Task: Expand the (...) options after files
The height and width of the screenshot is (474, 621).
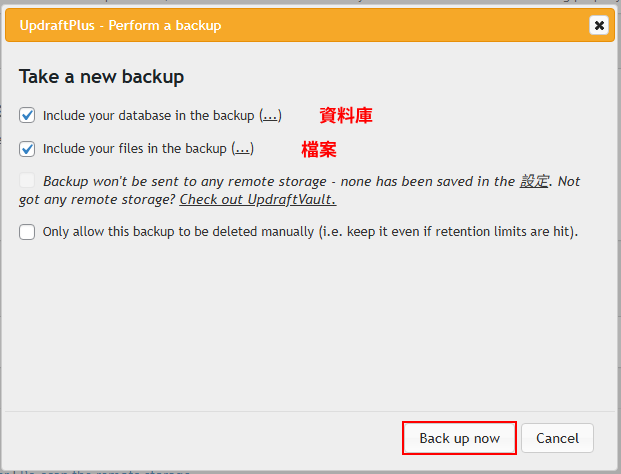Action: (x=242, y=148)
